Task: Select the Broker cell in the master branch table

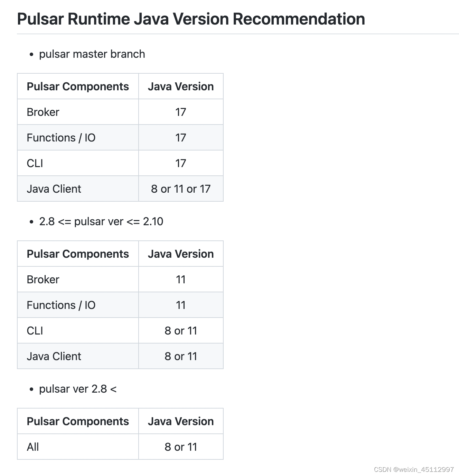Action: tap(43, 112)
